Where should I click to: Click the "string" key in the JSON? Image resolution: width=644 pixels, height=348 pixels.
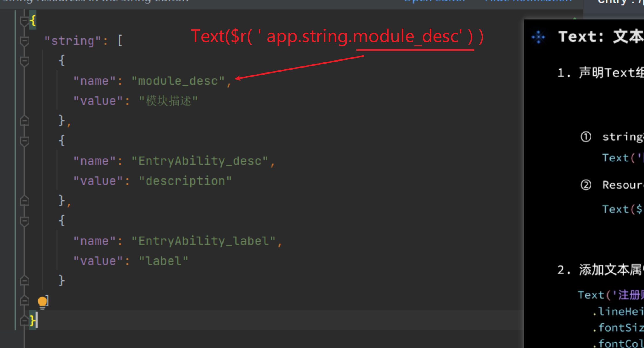73,41
